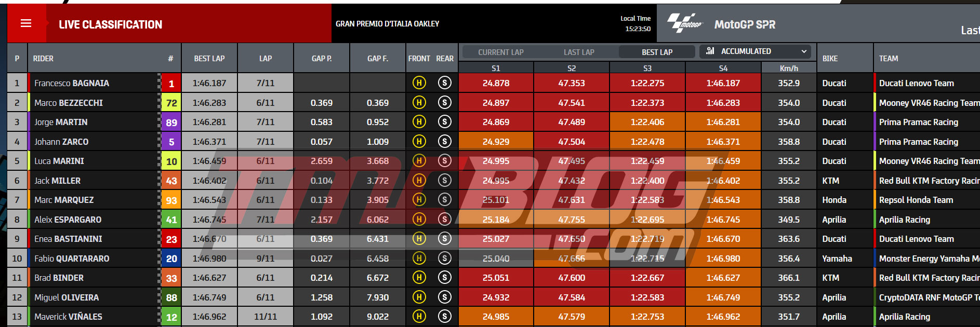
Task: Click Bagnaia's best lap 1:46.187 cell
Action: point(209,83)
